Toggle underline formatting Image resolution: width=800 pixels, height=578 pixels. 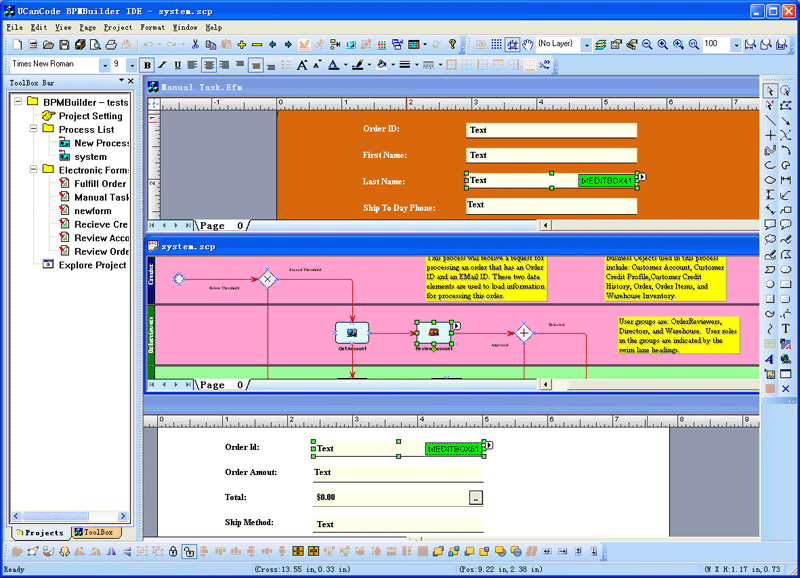click(178, 65)
